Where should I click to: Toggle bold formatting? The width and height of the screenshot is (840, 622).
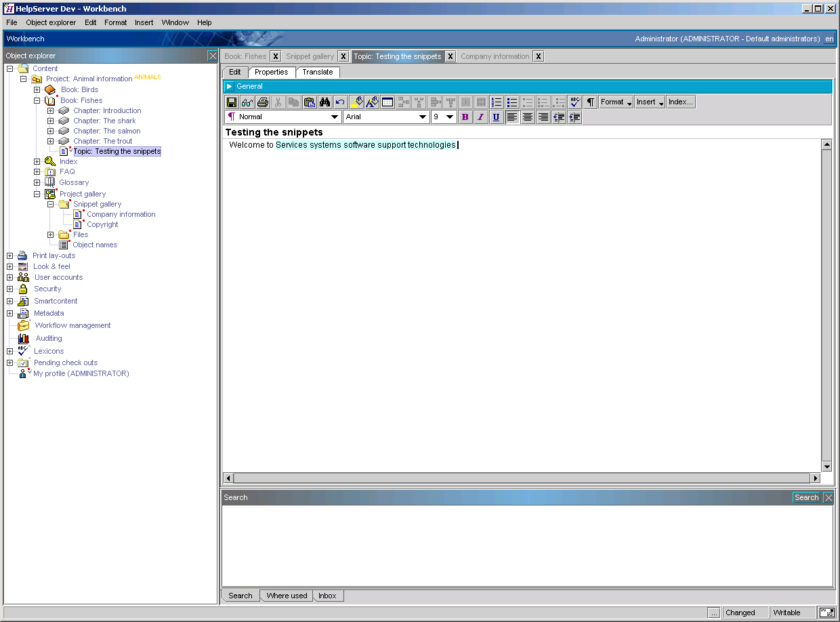[x=465, y=117]
